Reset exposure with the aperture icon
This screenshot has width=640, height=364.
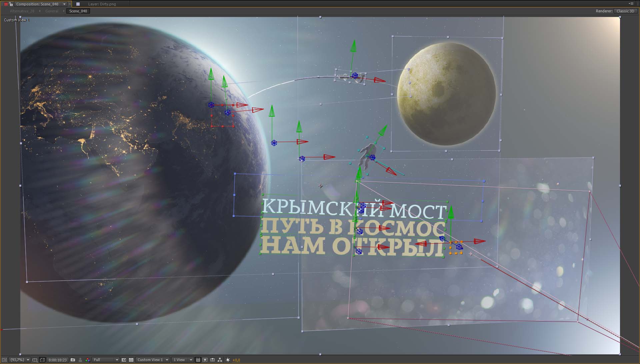tap(228, 360)
